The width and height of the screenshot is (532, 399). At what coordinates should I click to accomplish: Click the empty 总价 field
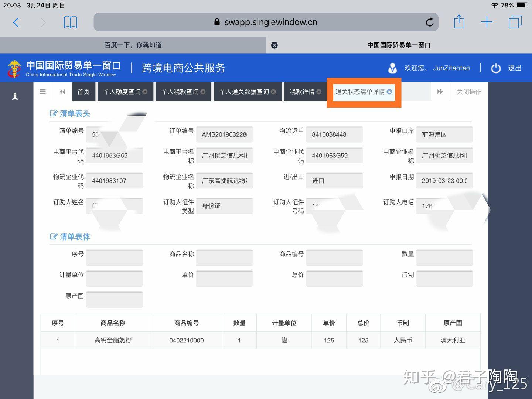tap(334, 279)
